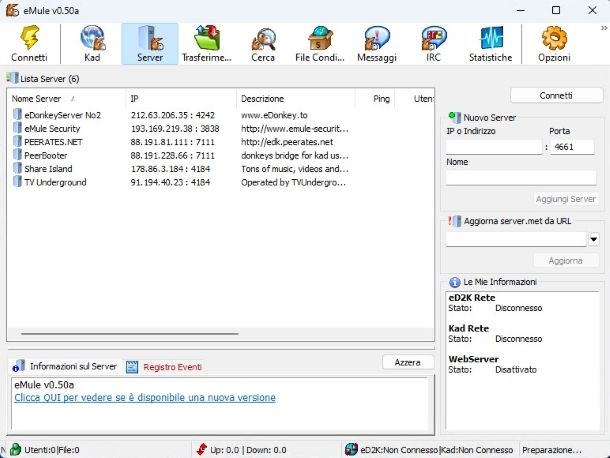Click the Porta field showing 4661
The image size is (610, 458).
(572, 147)
